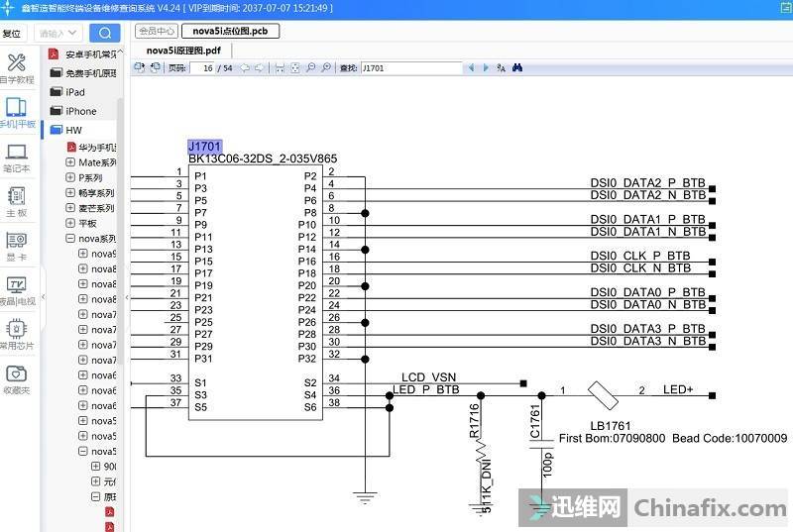Expand the 畅享系列 tree node
This screenshot has height=532, width=793.
(x=70, y=193)
